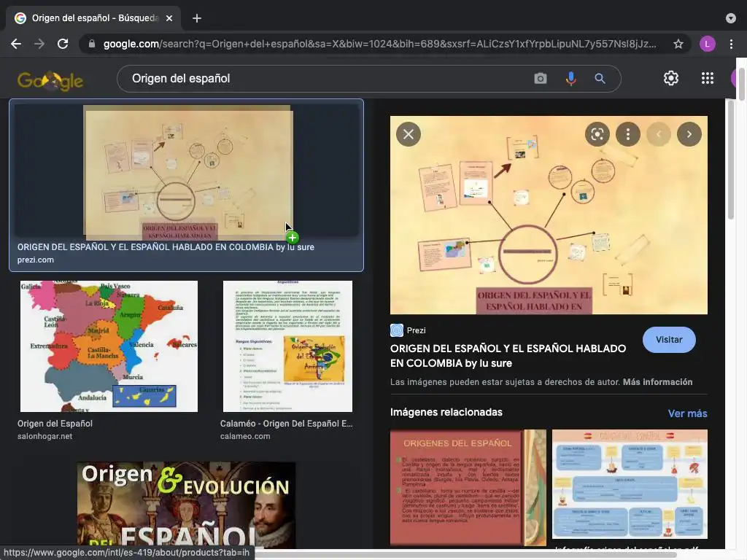Viewport: 747px width, 560px height.
Task: Click the browser forward arrow
Action: 39,44
